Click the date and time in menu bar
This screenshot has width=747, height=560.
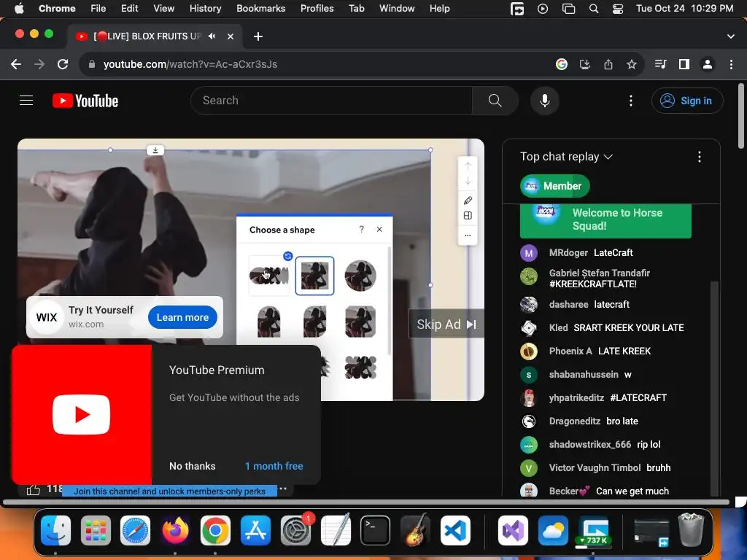point(684,9)
